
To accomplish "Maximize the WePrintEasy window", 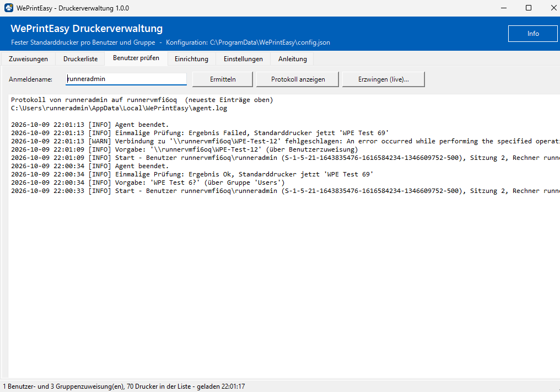I will 529,8.
